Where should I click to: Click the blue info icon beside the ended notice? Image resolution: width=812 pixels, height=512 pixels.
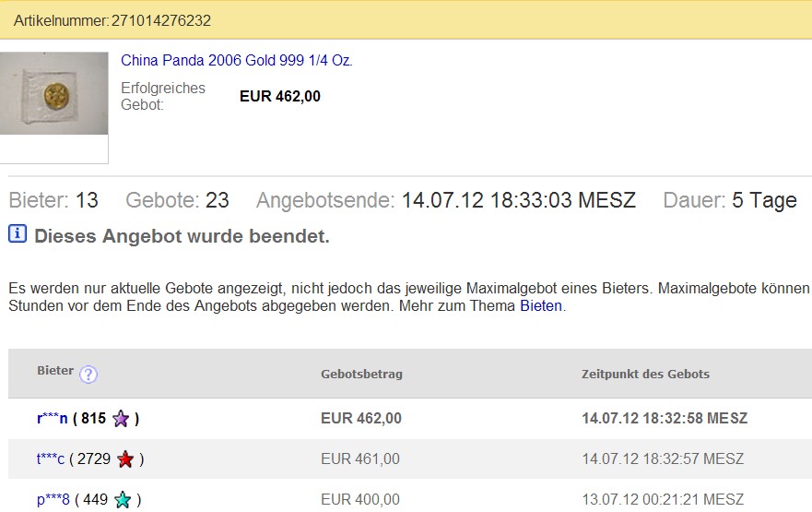[18, 234]
